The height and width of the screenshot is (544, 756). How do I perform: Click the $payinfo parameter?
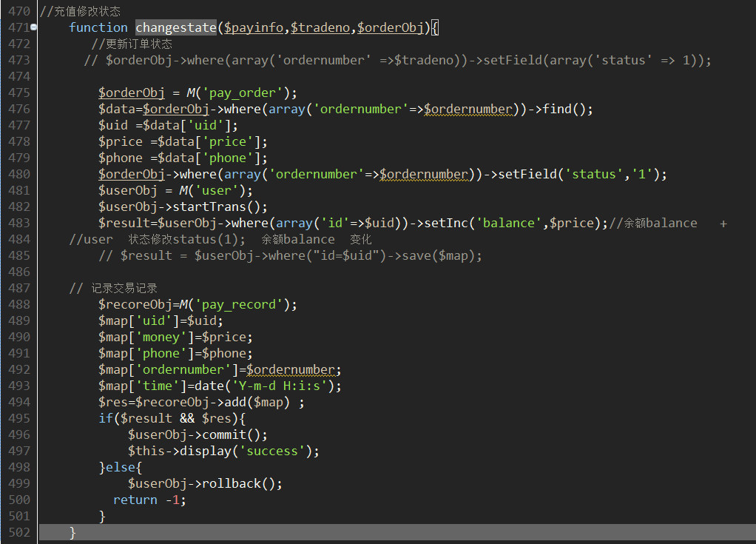point(254,27)
